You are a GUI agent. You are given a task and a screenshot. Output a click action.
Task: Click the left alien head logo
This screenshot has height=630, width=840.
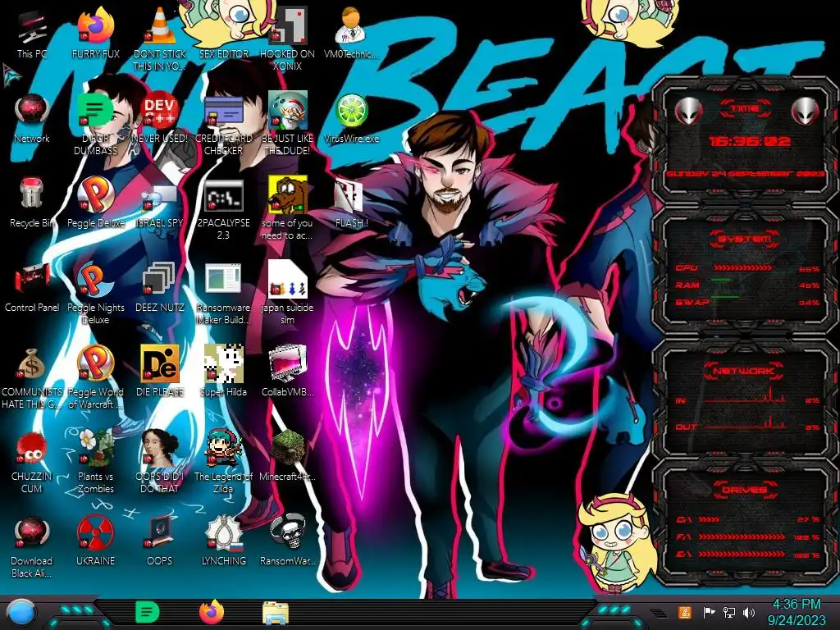pos(688,112)
